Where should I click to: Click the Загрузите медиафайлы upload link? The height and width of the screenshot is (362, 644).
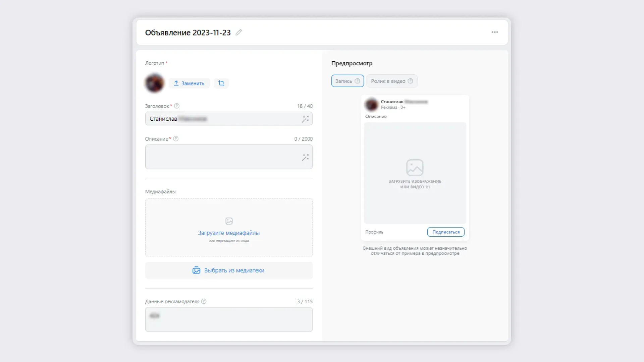pyautogui.click(x=229, y=233)
